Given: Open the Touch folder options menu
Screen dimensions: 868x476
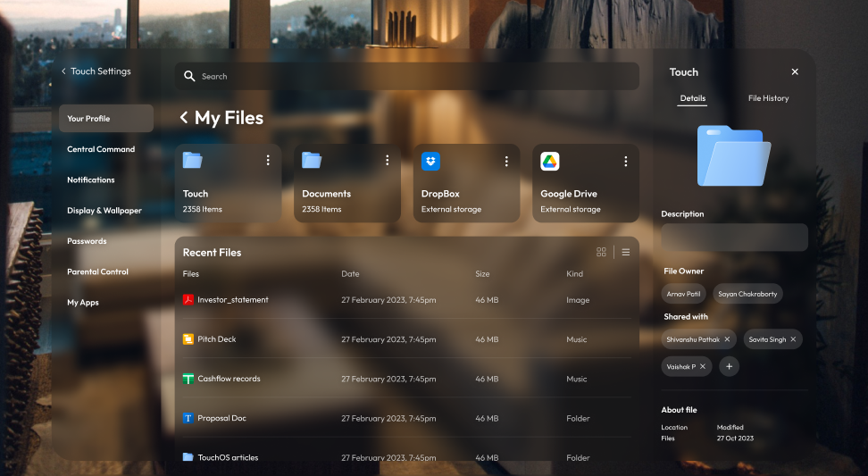Looking at the screenshot, I should (x=268, y=161).
